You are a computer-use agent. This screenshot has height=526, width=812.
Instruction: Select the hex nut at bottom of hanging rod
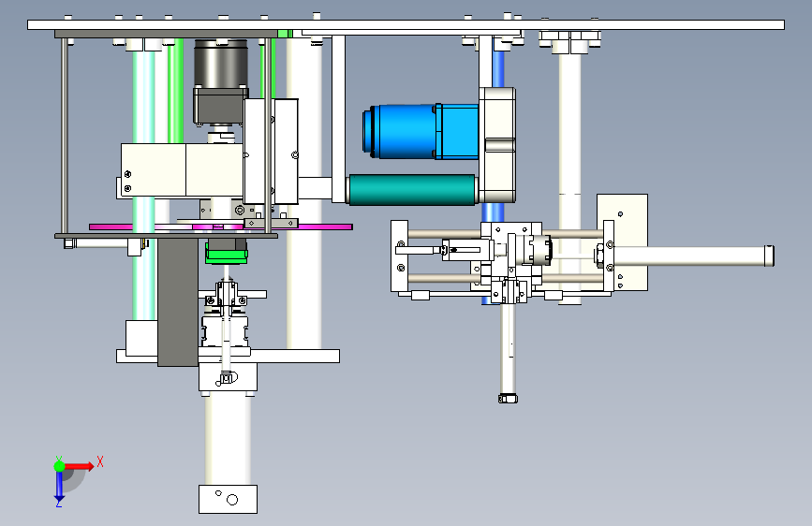pyautogui.click(x=508, y=398)
